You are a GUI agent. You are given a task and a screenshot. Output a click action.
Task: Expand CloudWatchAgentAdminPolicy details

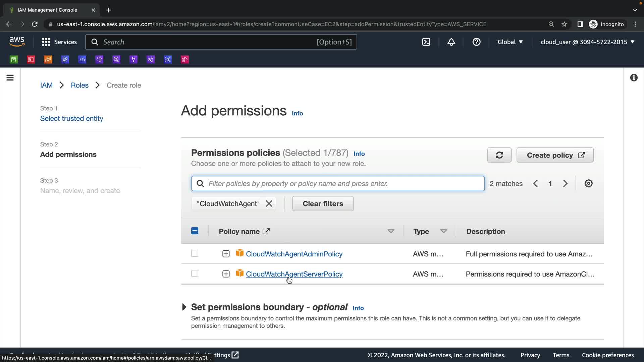226,254
